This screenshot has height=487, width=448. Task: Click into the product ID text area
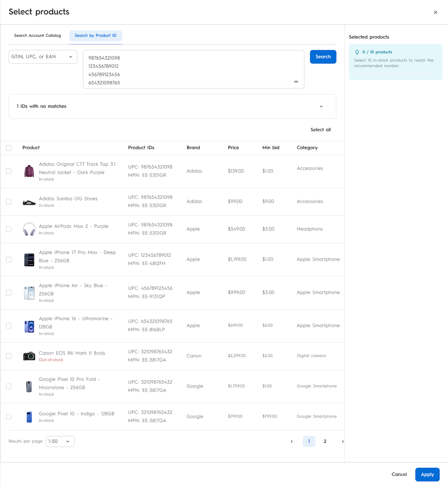(194, 69)
